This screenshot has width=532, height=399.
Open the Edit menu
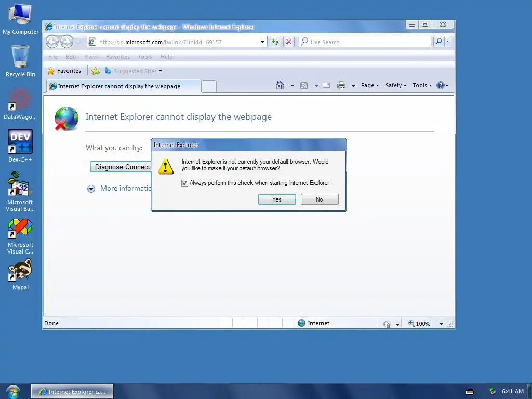pyautogui.click(x=71, y=57)
